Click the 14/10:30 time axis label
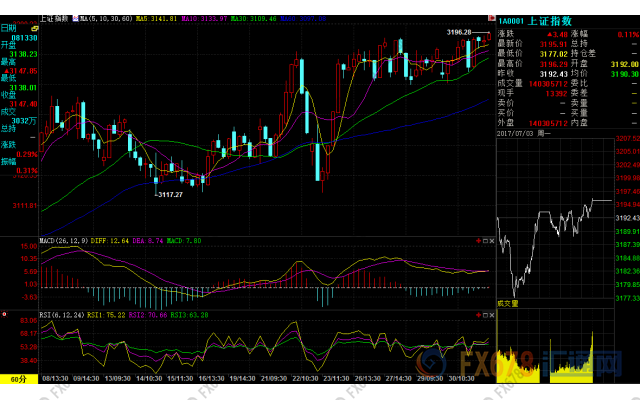 (x=149, y=378)
